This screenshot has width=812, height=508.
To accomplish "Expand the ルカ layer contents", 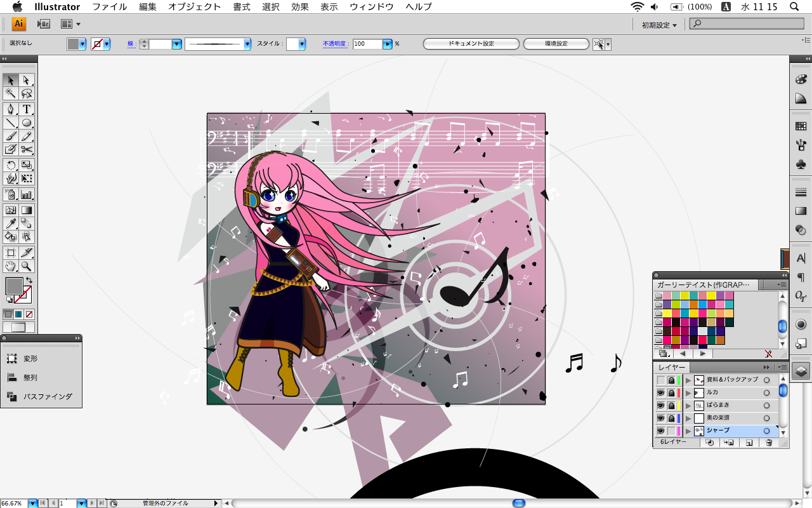I will point(688,393).
